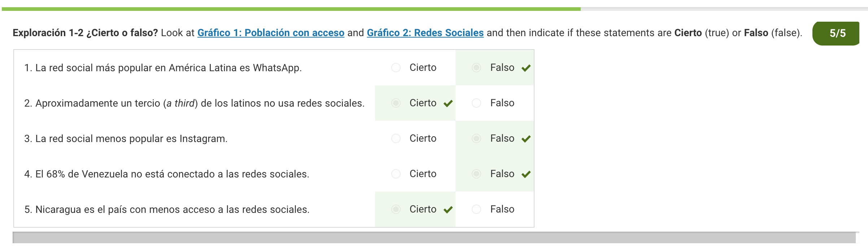This screenshot has height=249, width=868.
Task: Click the green checkmark beside Cierto in row 2
Action: coord(448,104)
